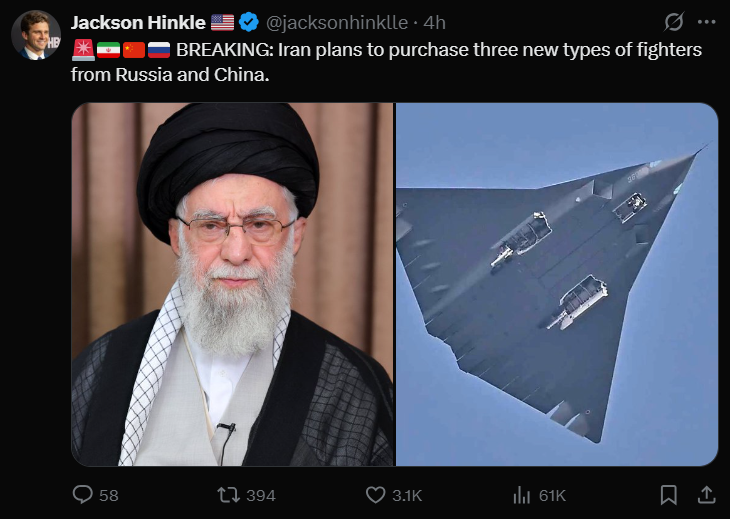View post analytics bar chart icon
Screen dimensions: 730x519
coord(521,495)
